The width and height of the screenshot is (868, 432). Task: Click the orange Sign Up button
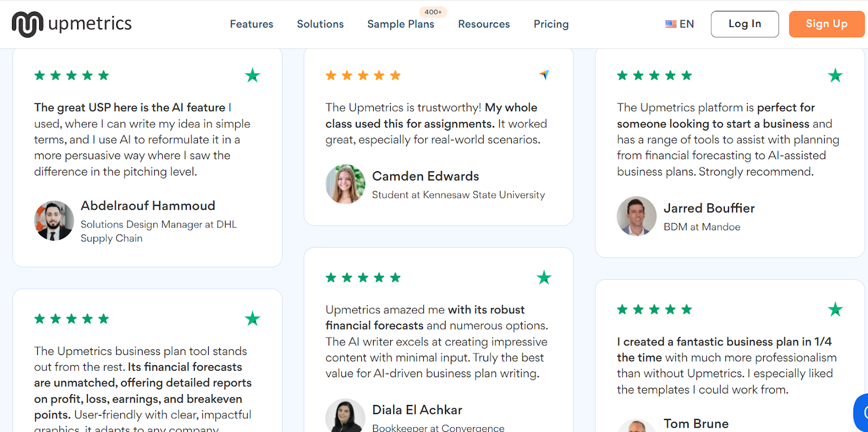tap(826, 24)
